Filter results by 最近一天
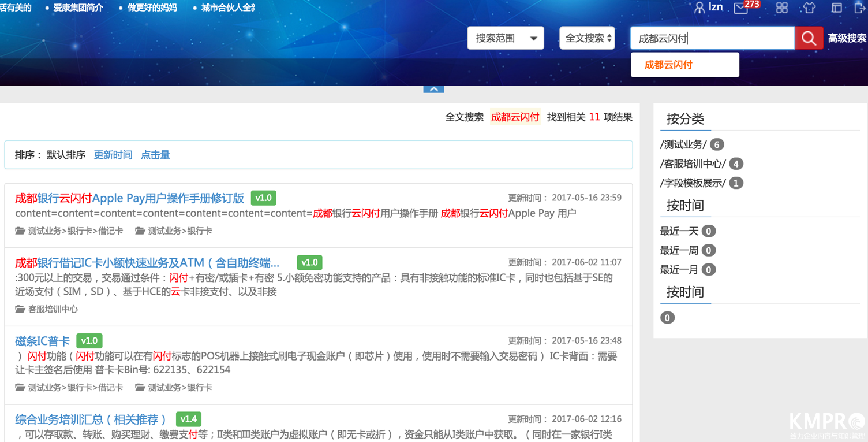Viewport: 868px width, 442px height. click(x=679, y=231)
